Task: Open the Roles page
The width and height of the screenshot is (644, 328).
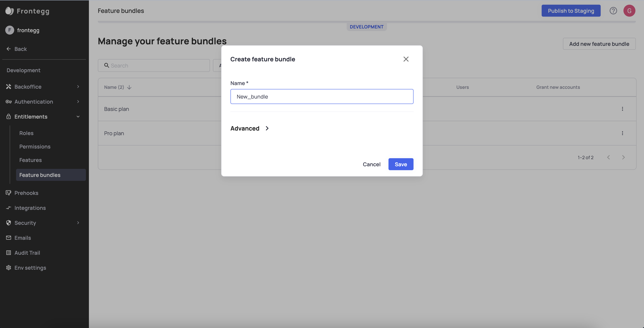Action: (26, 133)
